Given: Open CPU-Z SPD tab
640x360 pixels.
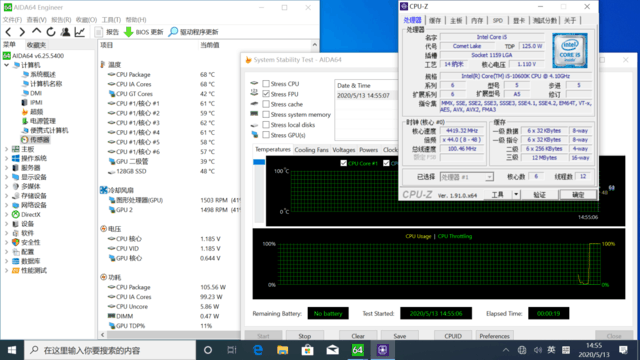Looking at the screenshot, I should [498, 20].
